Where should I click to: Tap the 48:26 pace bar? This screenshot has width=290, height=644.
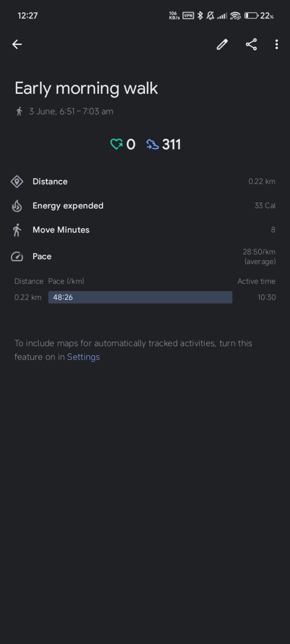click(140, 297)
